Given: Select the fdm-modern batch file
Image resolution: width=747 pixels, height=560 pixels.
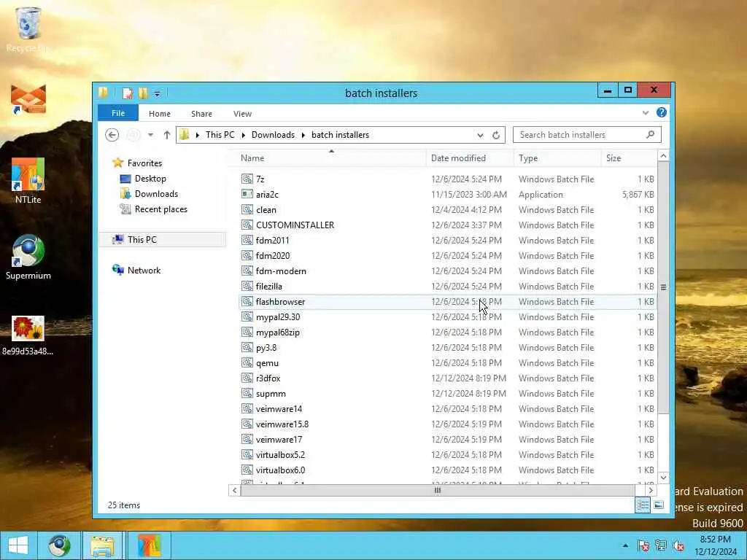Looking at the screenshot, I should tap(448, 271).
